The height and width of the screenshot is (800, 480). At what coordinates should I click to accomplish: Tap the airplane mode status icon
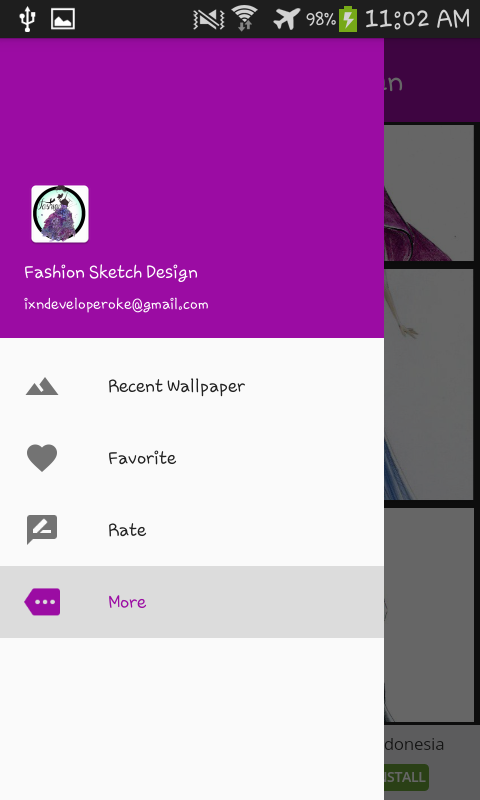click(x=286, y=19)
